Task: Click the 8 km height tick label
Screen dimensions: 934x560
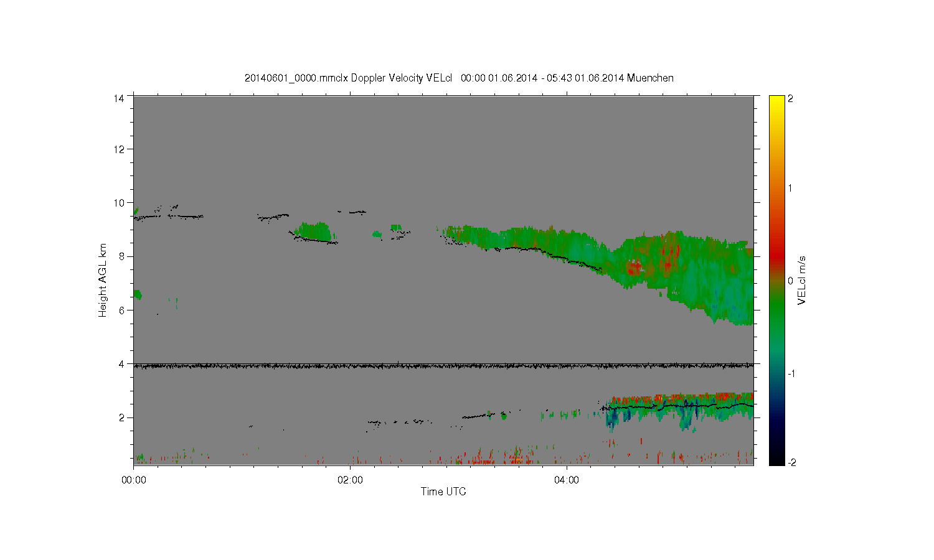Action: 121,256
